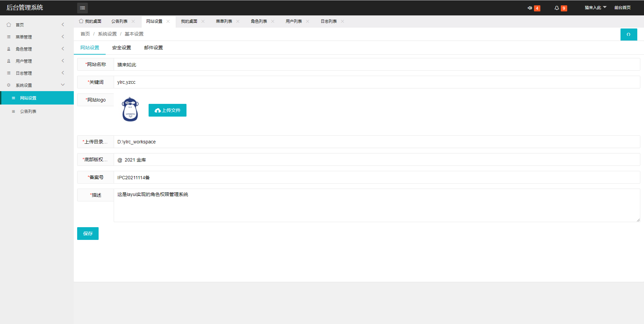Switch to the 安全设置 tab

coord(121,48)
